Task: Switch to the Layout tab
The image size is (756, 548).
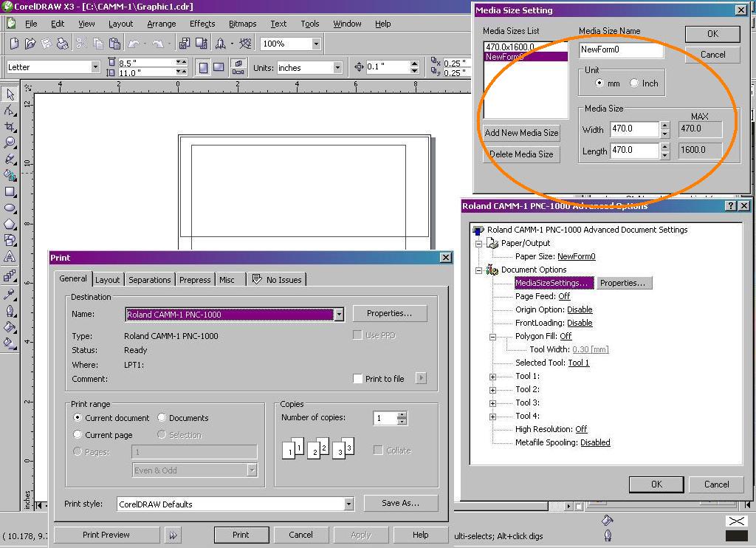Action: click(107, 279)
